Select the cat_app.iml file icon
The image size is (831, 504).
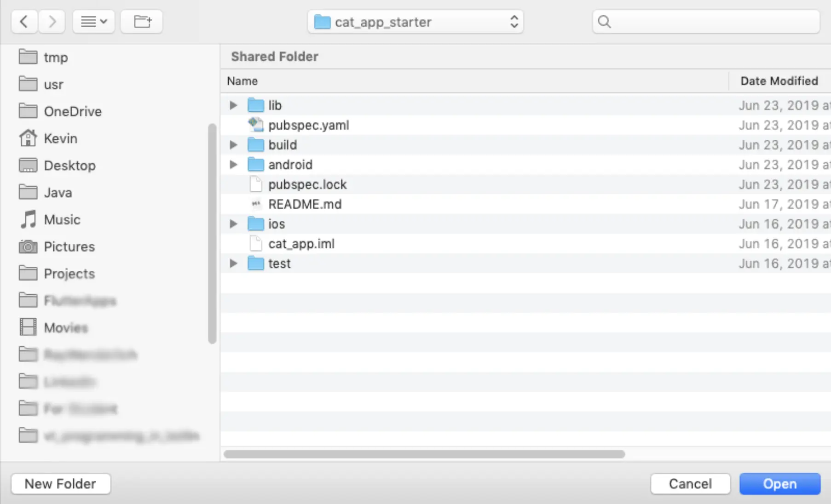coord(256,244)
